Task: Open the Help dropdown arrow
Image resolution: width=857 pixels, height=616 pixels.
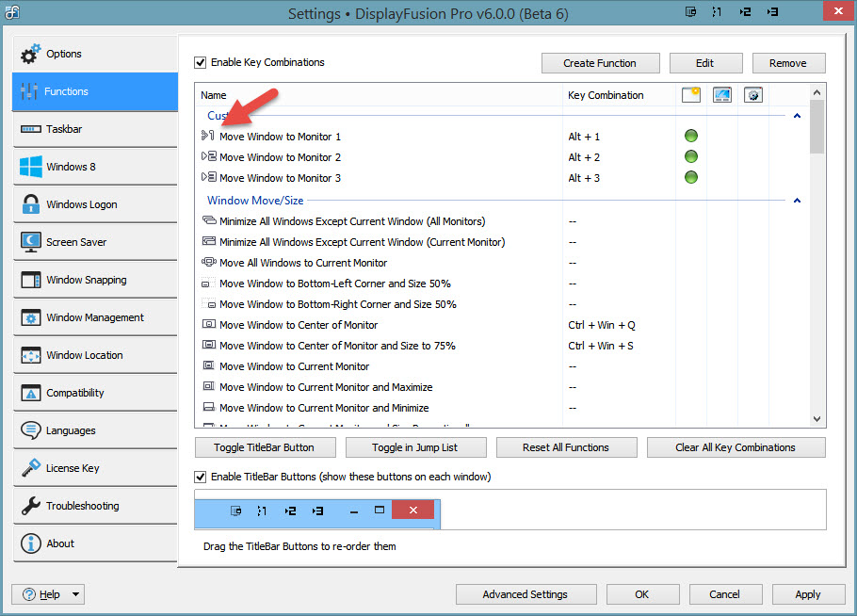Action: click(75, 594)
